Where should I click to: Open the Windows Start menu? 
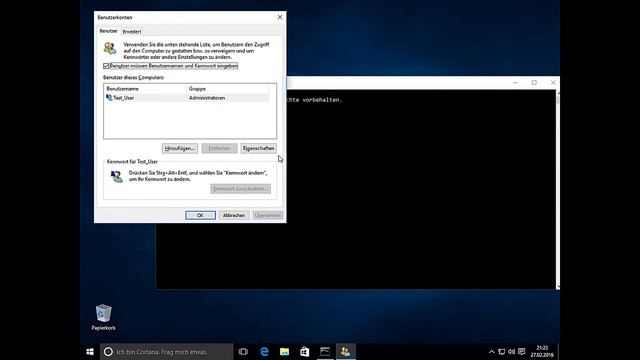pos(90,351)
